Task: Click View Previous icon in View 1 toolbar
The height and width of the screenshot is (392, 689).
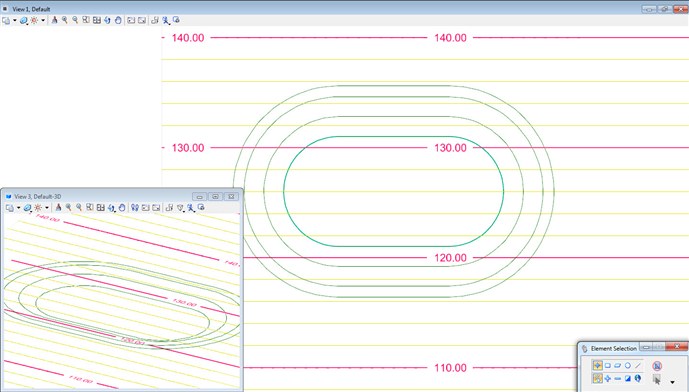Action: coord(131,20)
